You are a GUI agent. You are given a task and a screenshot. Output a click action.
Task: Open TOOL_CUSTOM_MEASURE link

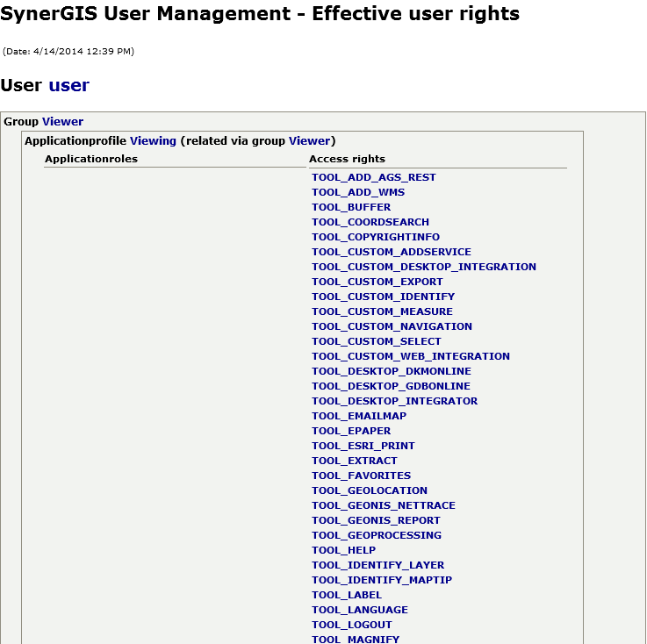(382, 311)
